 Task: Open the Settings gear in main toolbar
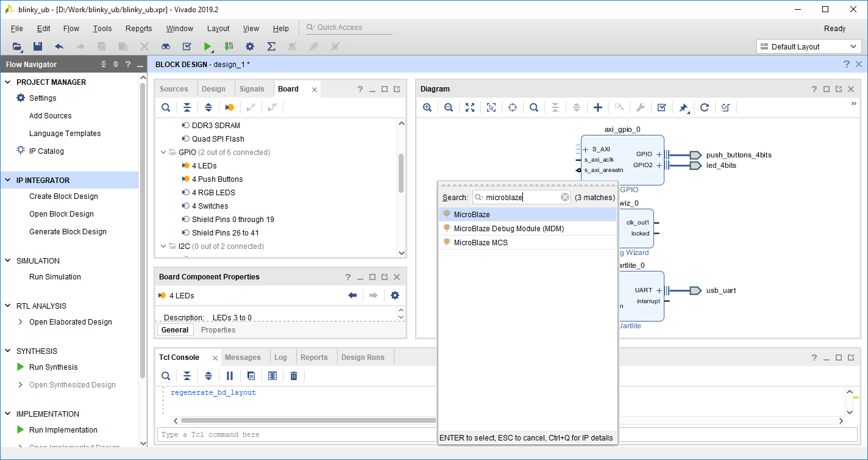click(x=250, y=46)
